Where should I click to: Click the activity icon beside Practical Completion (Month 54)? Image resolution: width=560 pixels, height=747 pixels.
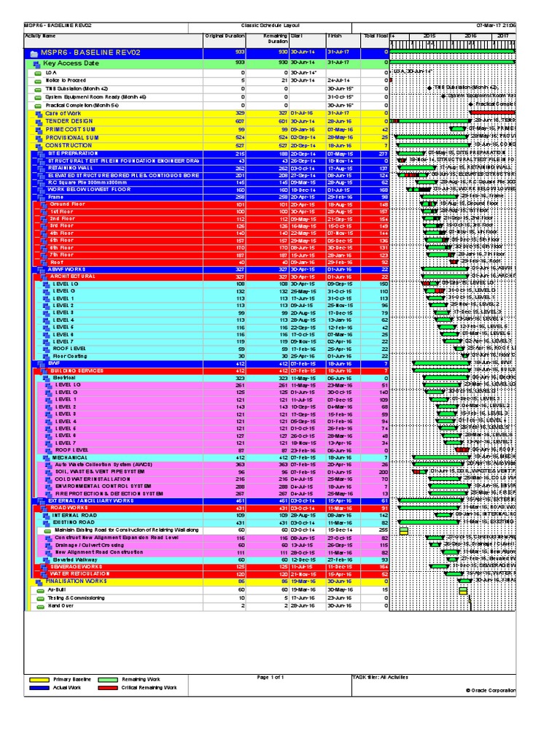pyautogui.click(x=38, y=106)
